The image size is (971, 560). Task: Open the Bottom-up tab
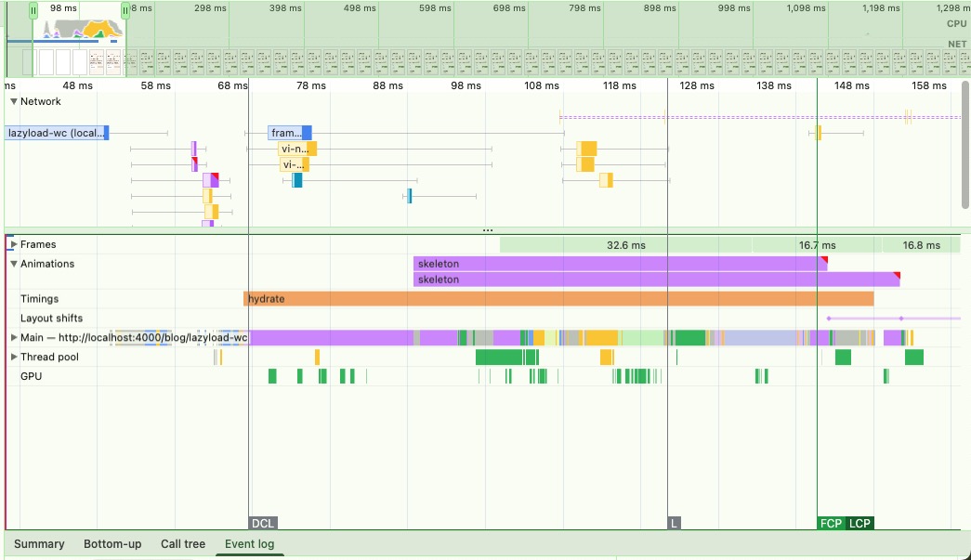tap(112, 544)
